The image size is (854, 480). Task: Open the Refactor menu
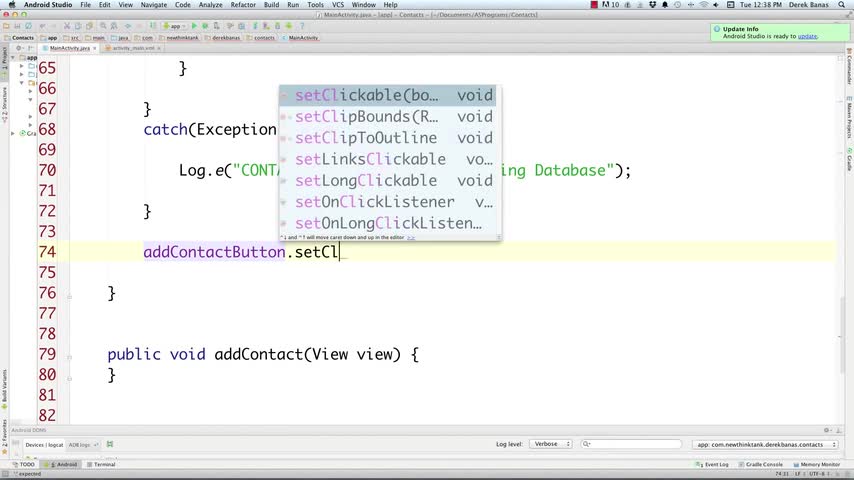click(x=243, y=4)
